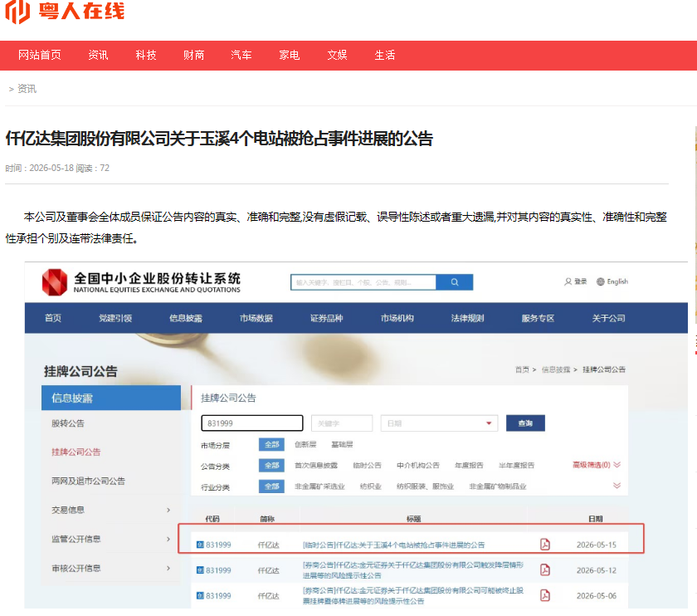This screenshot has height=616, width=697.
Task: Open the 市场数据 tab
Action: coord(256,318)
